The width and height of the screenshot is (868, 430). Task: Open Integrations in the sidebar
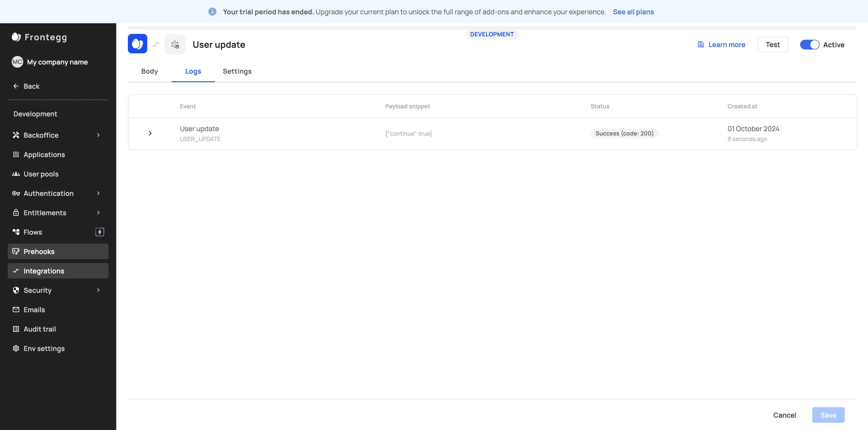[x=58, y=271]
